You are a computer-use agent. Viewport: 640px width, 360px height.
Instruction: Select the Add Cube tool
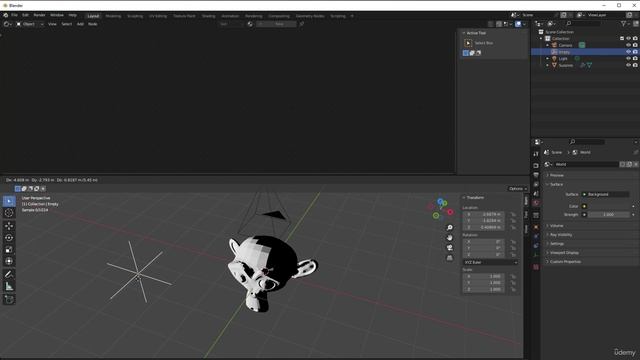[x=9, y=300]
